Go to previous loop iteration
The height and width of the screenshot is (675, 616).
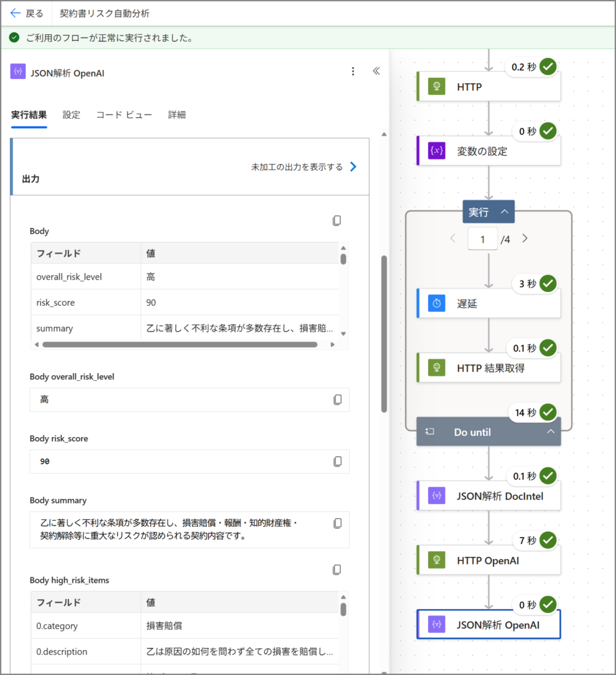(453, 239)
